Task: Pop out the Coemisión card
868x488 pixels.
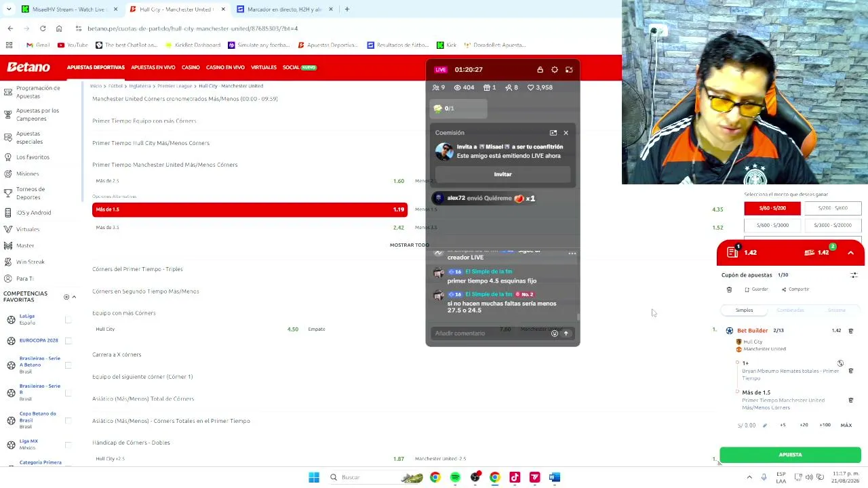Action: click(553, 133)
